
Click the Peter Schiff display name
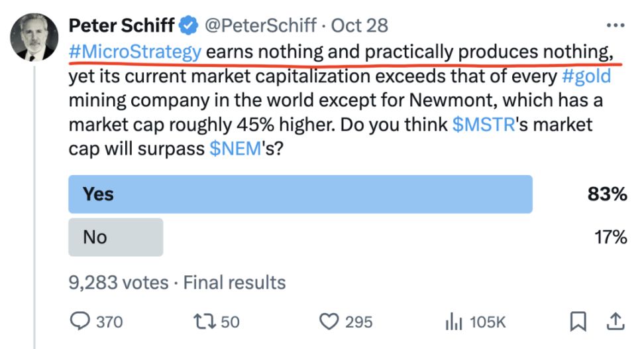click(122, 26)
